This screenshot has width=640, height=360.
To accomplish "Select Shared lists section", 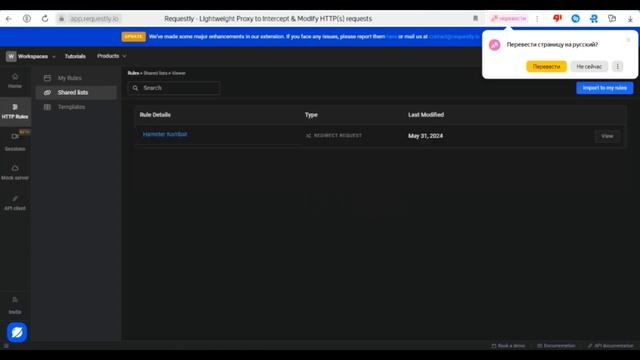I will click(76, 93).
